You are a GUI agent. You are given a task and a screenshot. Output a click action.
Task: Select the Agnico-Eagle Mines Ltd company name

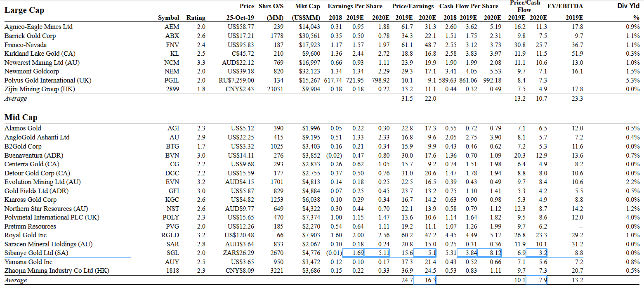(x=38, y=27)
